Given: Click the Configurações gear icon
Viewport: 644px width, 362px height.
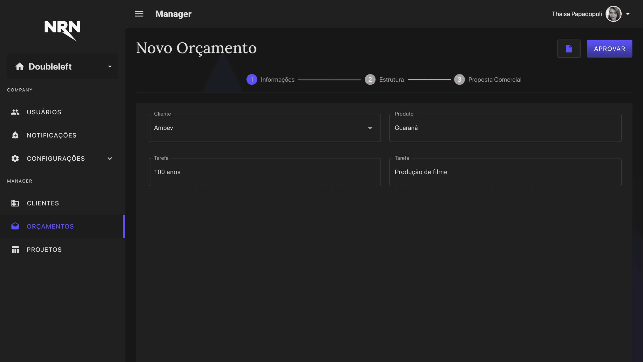Looking at the screenshot, I should coord(15,159).
